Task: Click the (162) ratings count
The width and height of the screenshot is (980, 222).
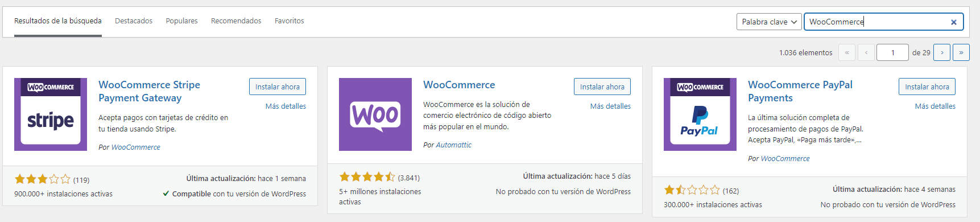Action: click(731, 191)
